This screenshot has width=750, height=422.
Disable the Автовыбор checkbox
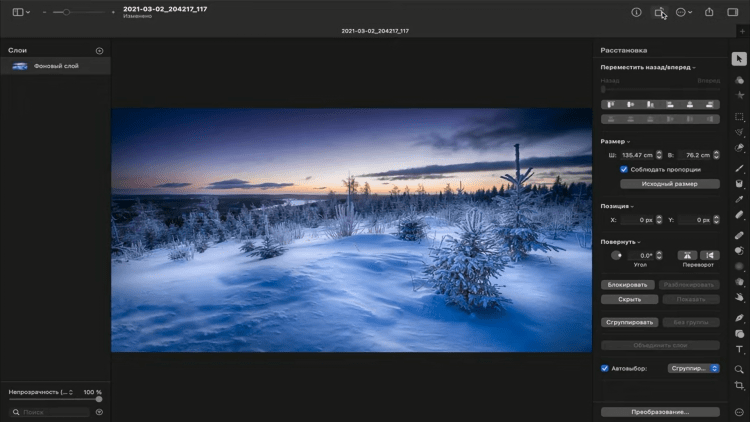pyautogui.click(x=605, y=368)
